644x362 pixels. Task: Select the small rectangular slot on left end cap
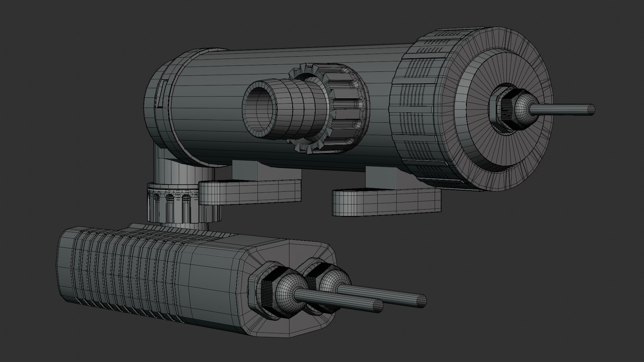[160, 94]
